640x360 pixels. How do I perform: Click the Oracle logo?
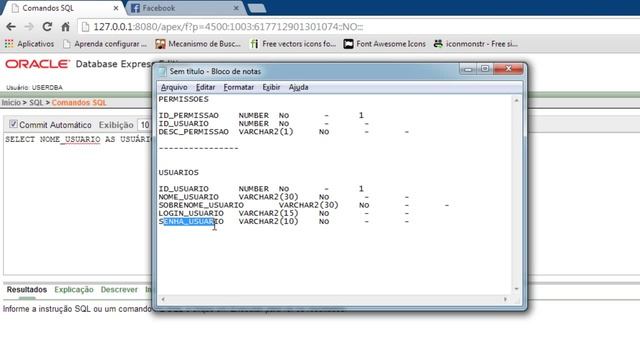[x=37, y=64]
